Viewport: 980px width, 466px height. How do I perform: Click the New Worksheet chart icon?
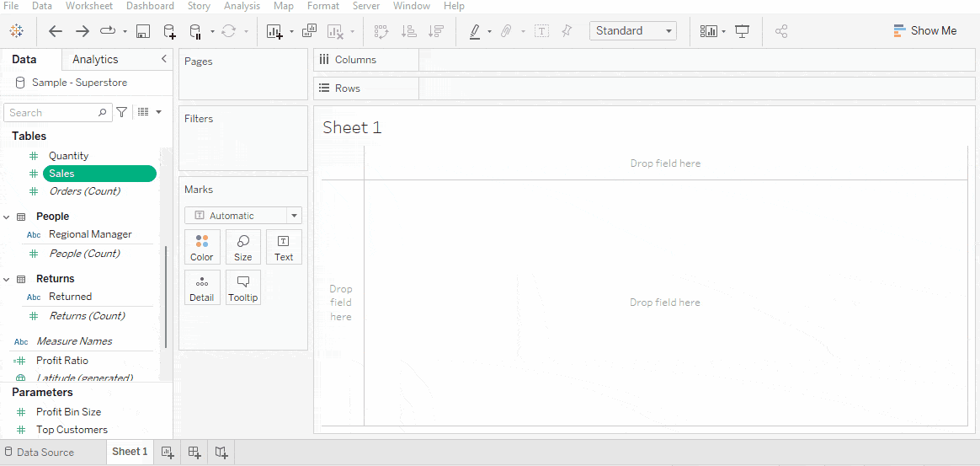coord(274,31)
